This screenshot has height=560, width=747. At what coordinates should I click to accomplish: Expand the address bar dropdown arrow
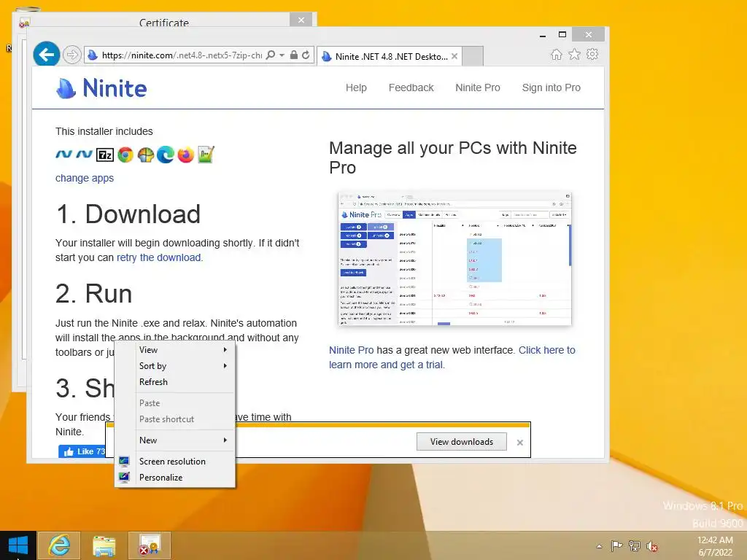[282, 55]
